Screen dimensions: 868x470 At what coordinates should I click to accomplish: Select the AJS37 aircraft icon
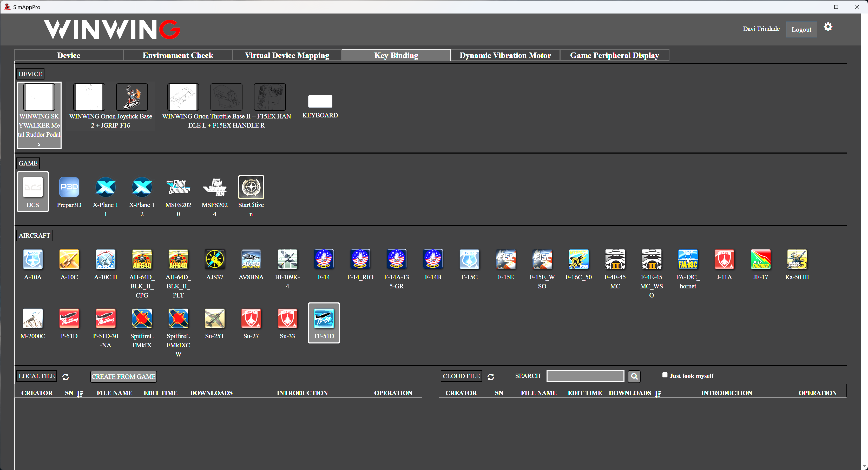tap(215, 260)
